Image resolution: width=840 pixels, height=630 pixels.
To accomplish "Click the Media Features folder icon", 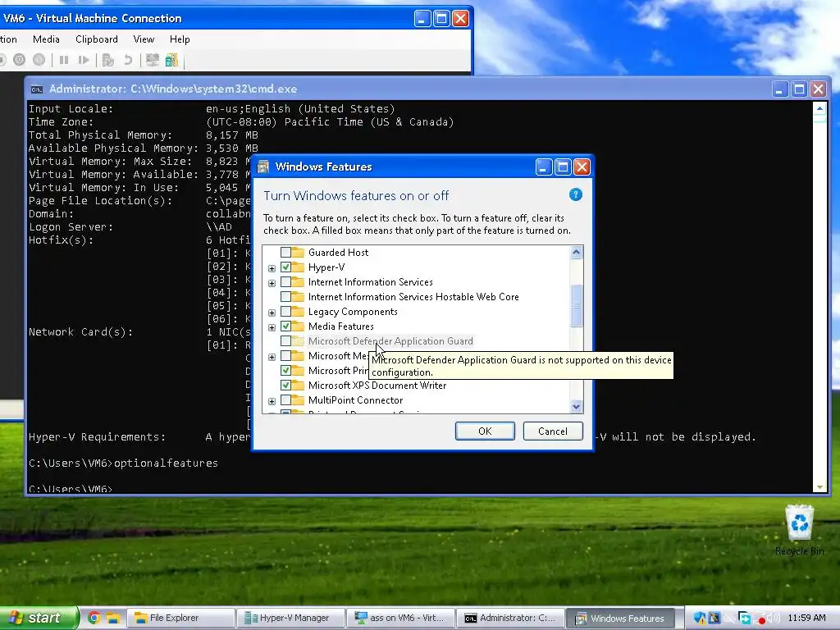I will coord(299,326).
